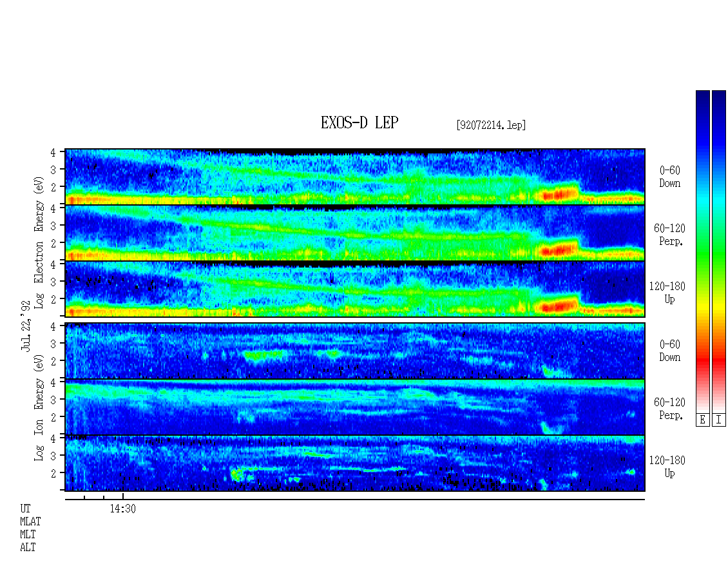Click the MLAT row label
Image resolution: width=728 pixels, height=564 pixels.
click(30, 521)
